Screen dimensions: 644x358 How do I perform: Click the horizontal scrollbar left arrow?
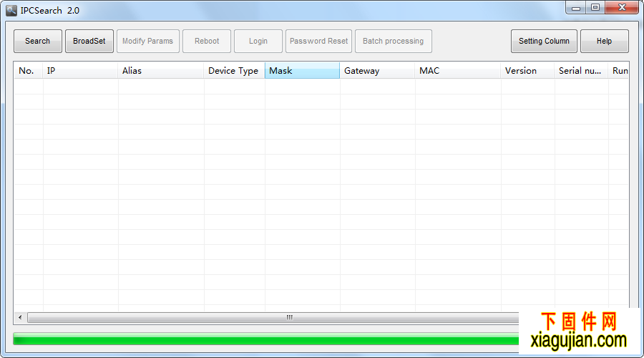point(20,317)
